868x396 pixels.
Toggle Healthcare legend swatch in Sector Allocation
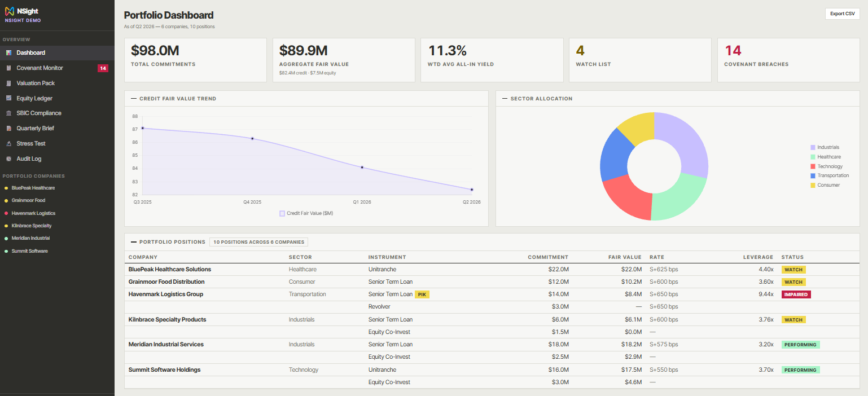click(x=813, y=157)
